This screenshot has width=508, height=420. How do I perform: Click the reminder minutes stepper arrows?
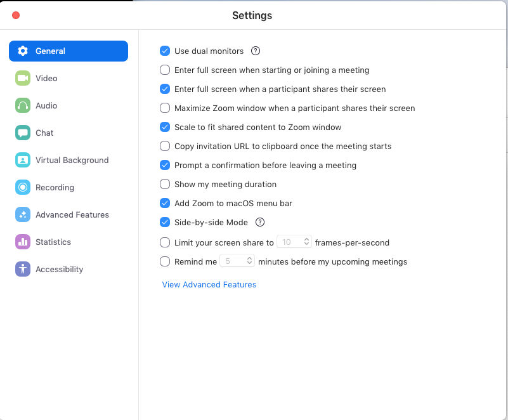click(x=249, y=261)
